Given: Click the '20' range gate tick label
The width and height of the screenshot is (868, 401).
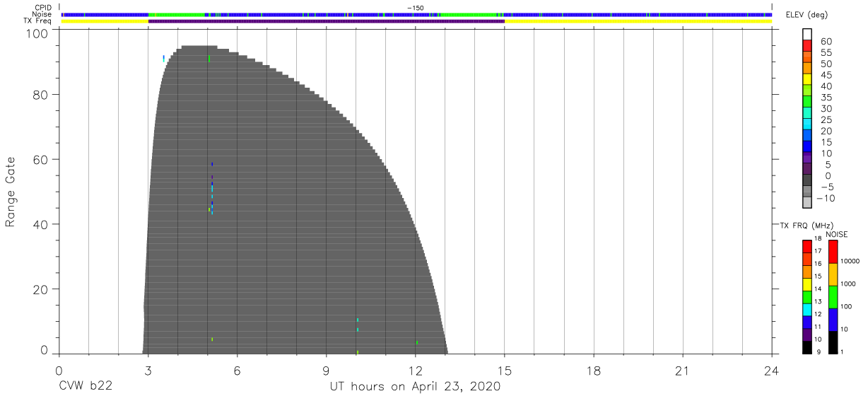Looking at the screenshot, I should pyautogui.click(x=40, y=289).
